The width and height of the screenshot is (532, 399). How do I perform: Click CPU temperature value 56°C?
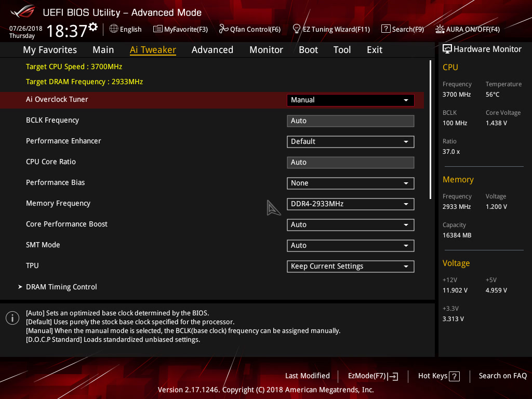(493, 95)
